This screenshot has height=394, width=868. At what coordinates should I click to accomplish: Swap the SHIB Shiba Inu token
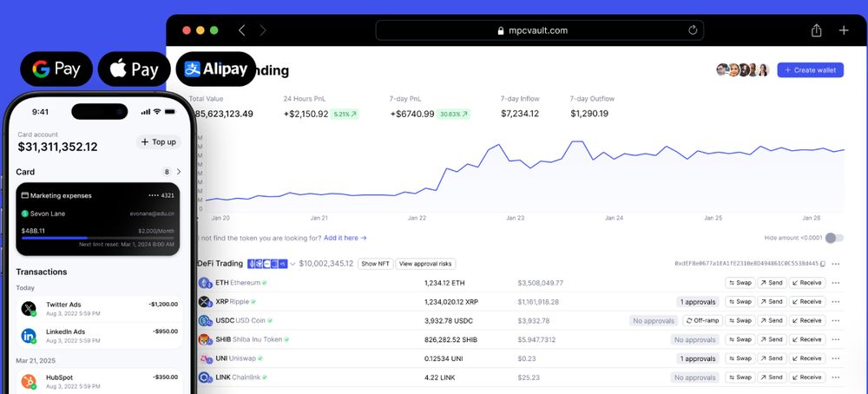(x=740, y=339)
